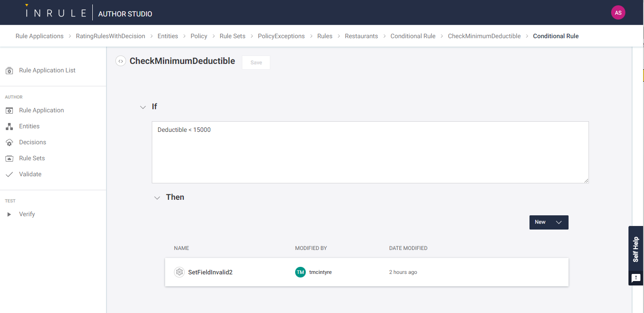Collapse the If section chevron
The image size is (644, 313).
143,107
